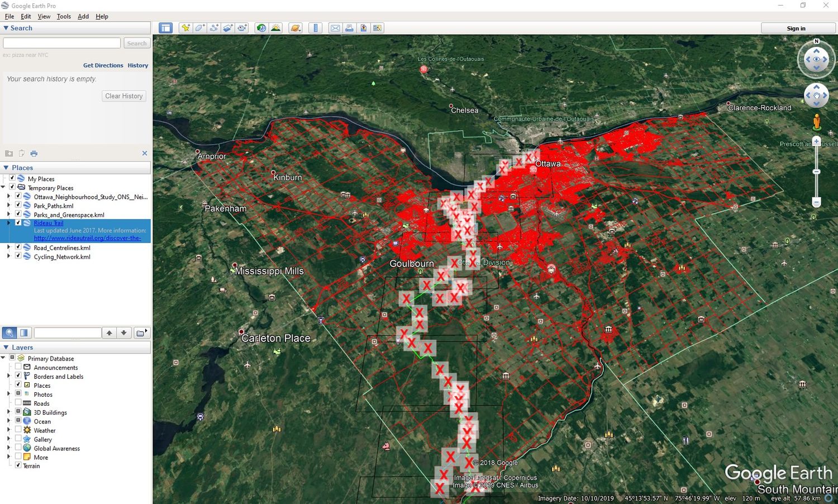
Task: Expand the Road_Centerlines.kml tree item
Action: tap(8, 248)
